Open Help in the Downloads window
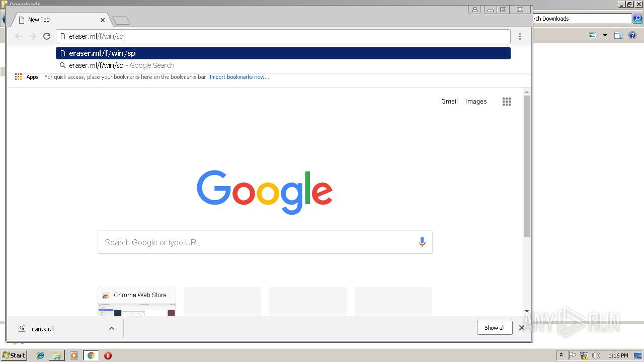Viewport: 644px width, 362px height. point(633,35)
